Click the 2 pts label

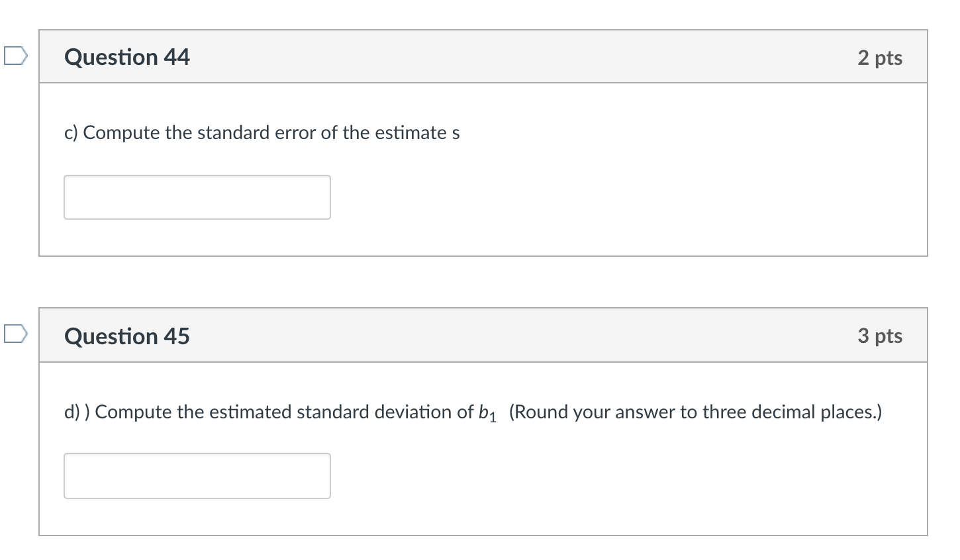[880, 58]
